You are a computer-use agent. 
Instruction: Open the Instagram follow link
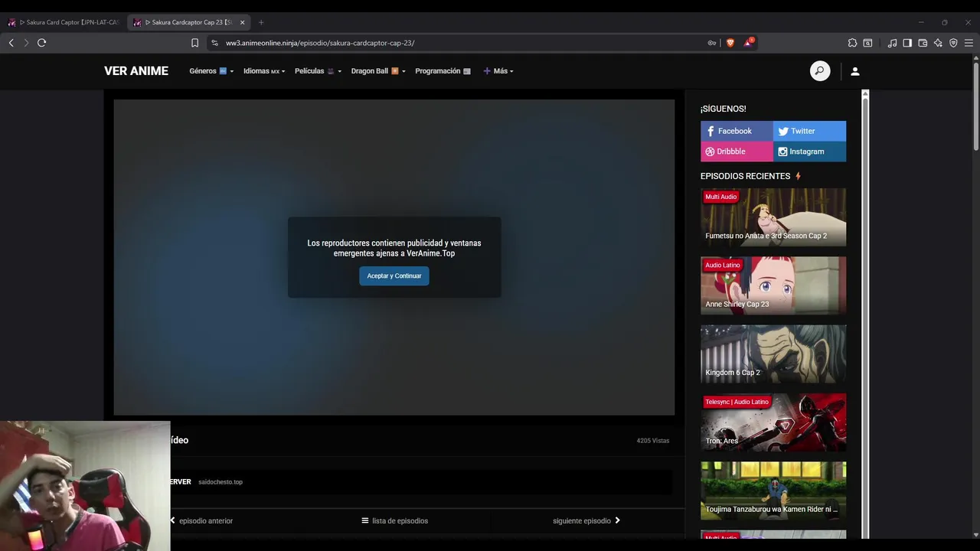809,152
